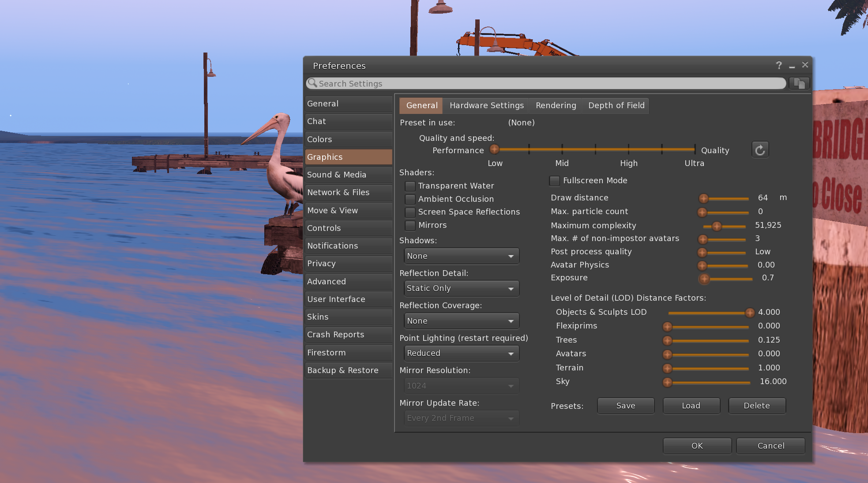Open the Firestorm section
Screen dimensions: 868x483
pos(348,353)
